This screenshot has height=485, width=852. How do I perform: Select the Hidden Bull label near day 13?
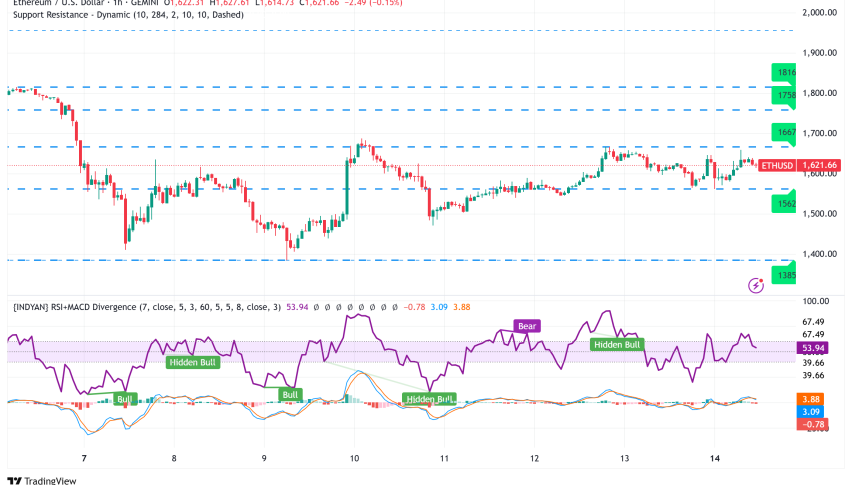click(x=617, y=344)
